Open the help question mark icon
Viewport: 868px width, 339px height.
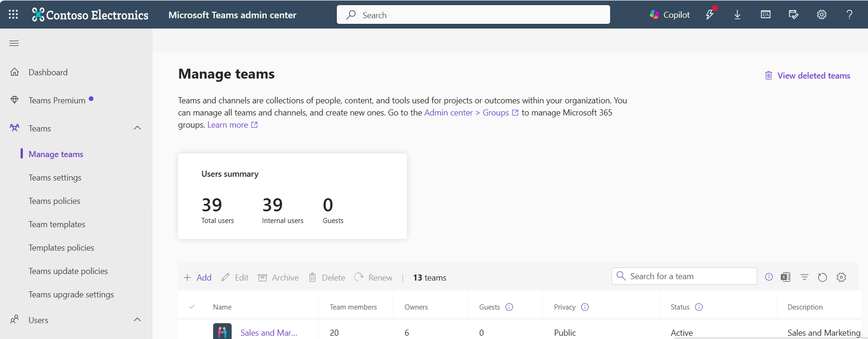[850, 15]
